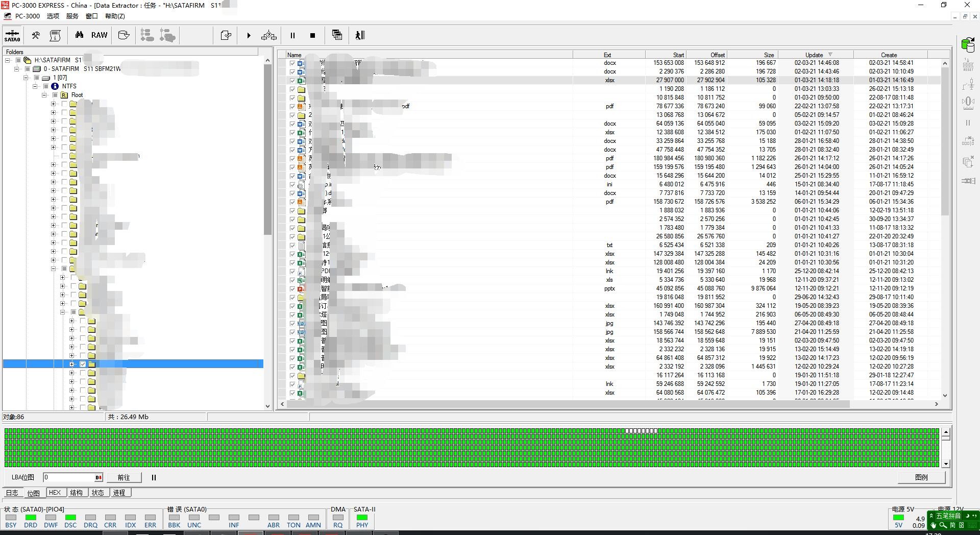Click the play/start toolbar button
Image resolution: width=980 pixels, height=535 pixels.
[249, 36]
